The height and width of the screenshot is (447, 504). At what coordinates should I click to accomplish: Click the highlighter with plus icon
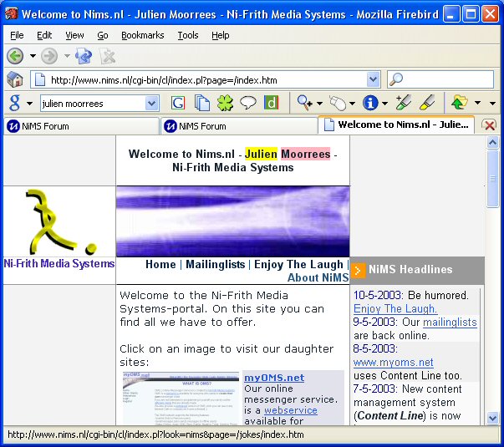(403, 103)
